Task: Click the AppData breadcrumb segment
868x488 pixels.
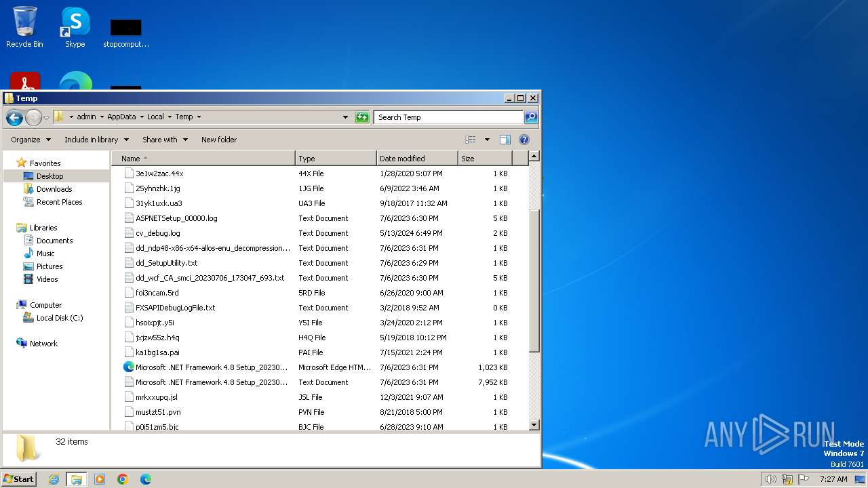Action: click(x=121, y=117)
